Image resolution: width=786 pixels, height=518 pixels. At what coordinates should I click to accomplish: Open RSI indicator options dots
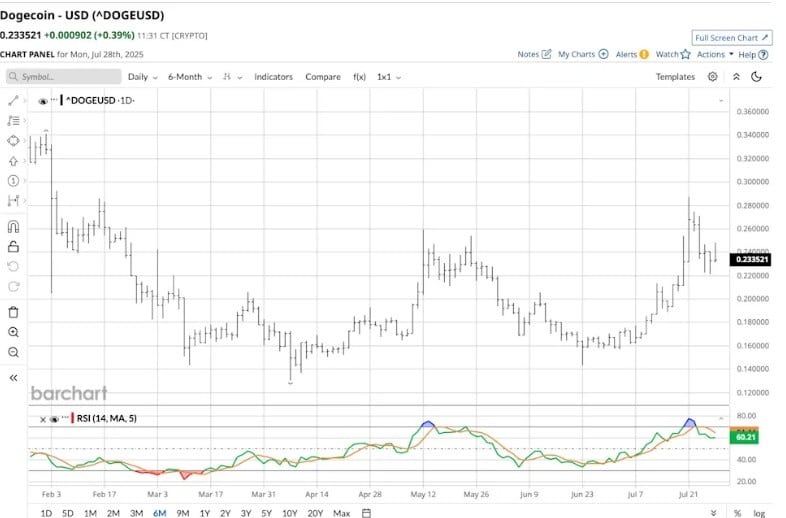tap(65, 418)
